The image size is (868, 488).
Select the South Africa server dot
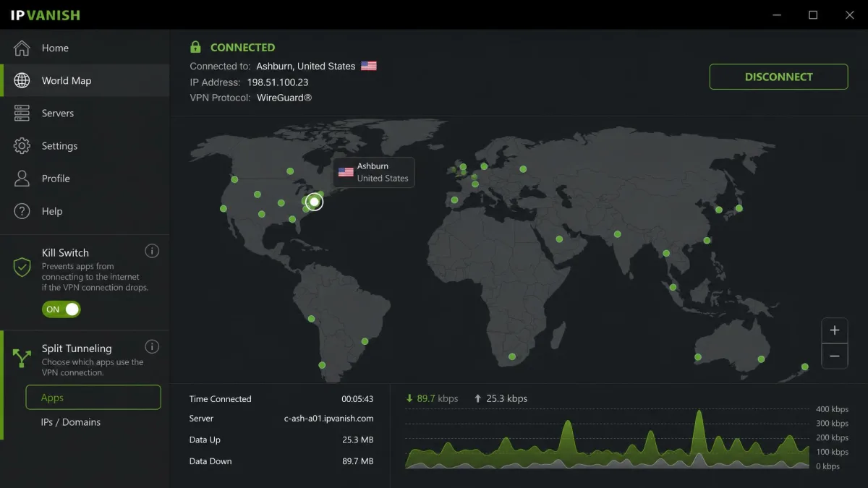tap(512, 356)
